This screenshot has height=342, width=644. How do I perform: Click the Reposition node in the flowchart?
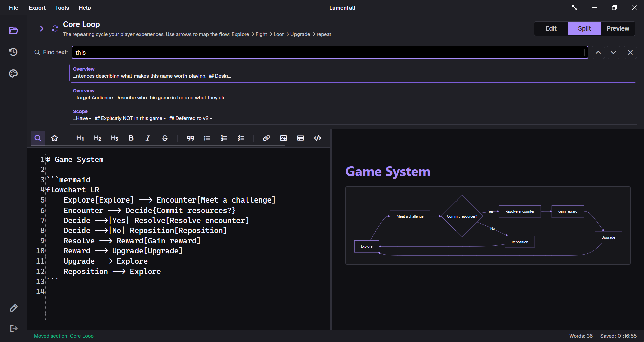coord(520,242)
